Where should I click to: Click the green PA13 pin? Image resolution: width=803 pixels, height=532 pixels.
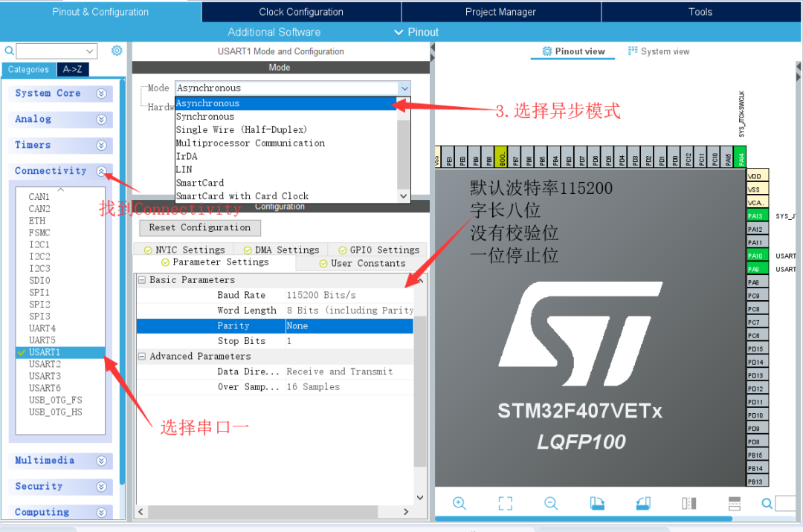pyautogui.click(x=758, y=216)
